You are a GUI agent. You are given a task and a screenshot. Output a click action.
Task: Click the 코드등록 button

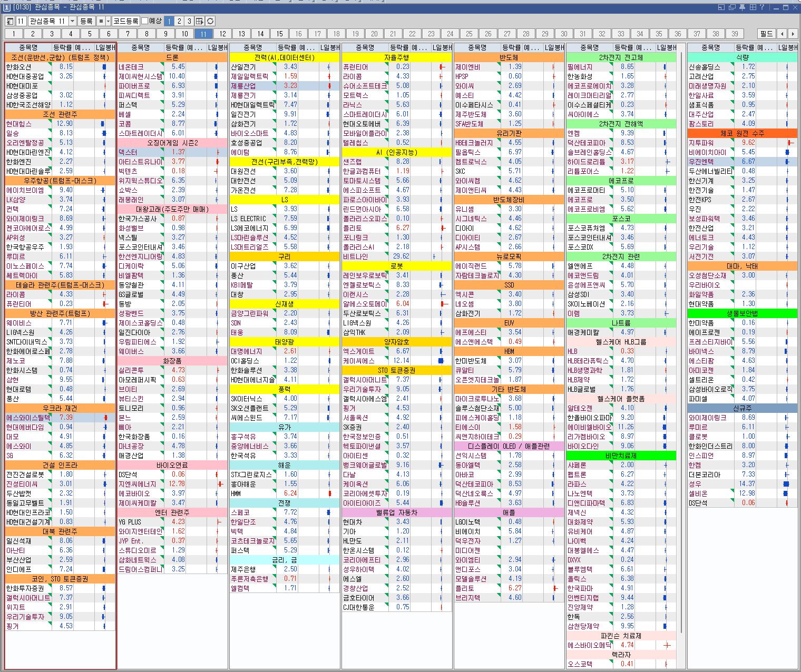pyautogui.click(x=126, y=21)
